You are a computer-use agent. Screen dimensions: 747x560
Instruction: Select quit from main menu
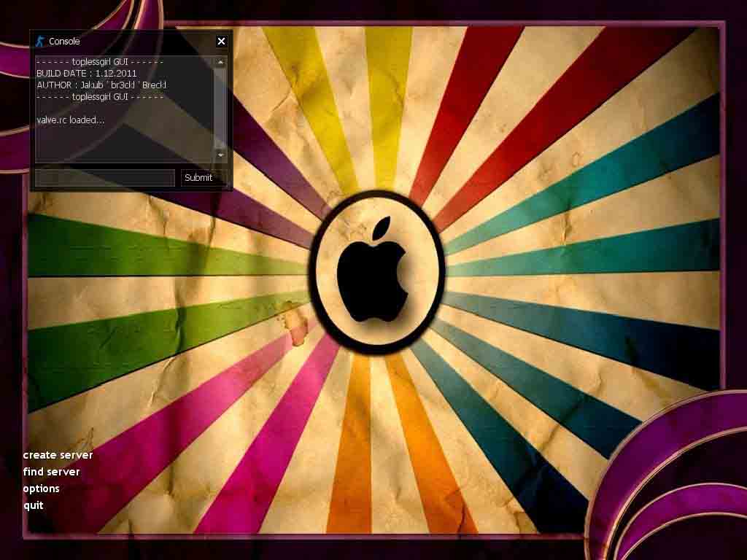[x=33, y=505]
